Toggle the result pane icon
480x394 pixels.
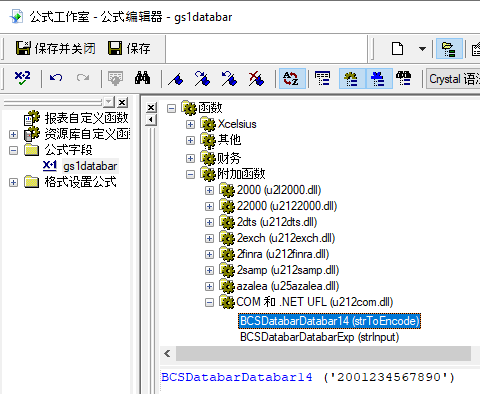(x=404, y=78)
